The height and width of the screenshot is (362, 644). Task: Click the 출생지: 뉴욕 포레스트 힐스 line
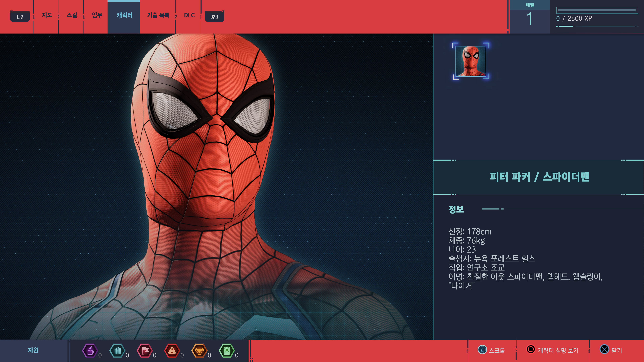click(492, 259)
